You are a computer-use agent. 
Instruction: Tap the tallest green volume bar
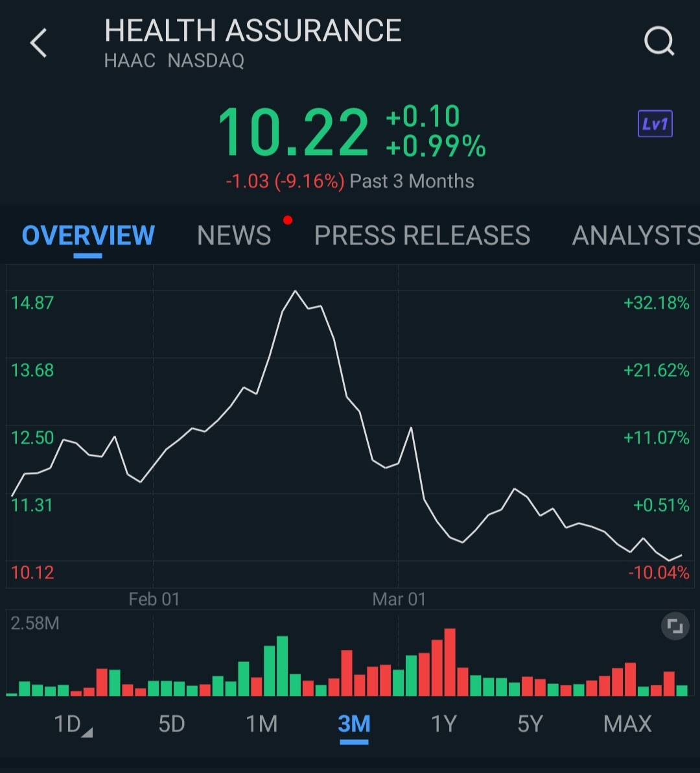point(282,666)
